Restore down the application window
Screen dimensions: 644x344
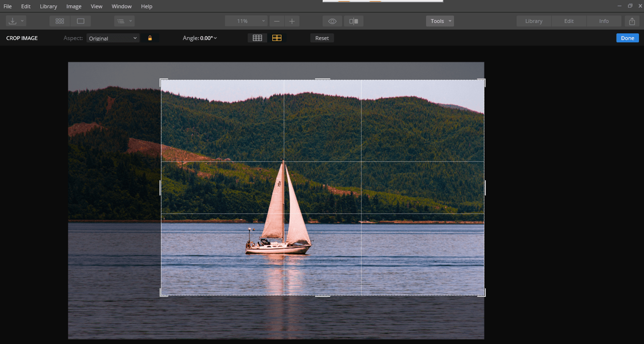[630, 6]
